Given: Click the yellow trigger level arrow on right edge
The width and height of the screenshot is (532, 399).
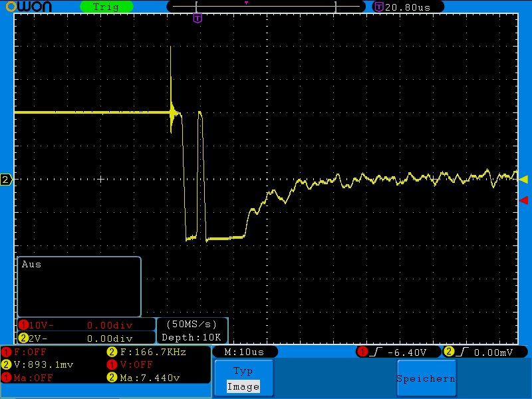Looking at the screenshot, I should pyautogui.click(x=523, y=179).
